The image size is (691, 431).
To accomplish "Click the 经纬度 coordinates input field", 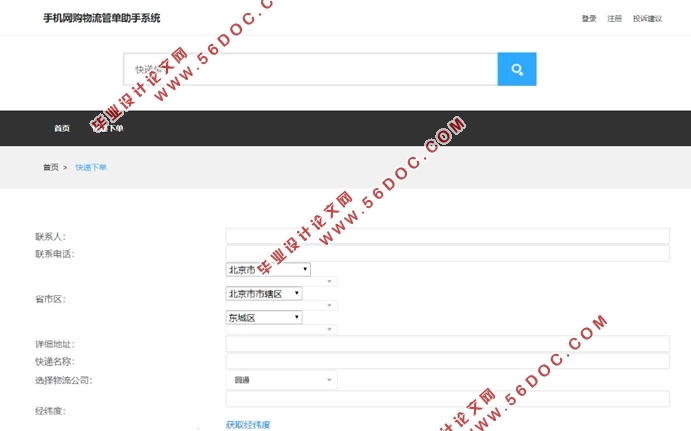I will click(x=447, y=399).
